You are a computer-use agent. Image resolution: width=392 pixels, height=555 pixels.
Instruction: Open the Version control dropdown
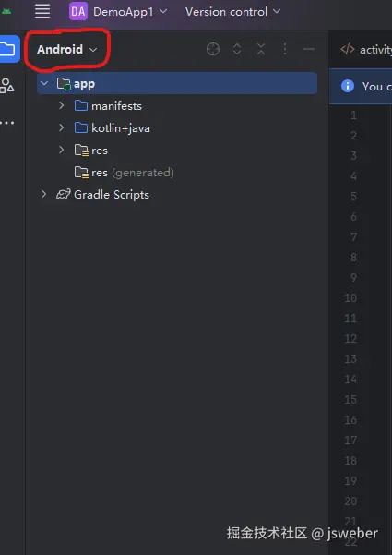233,12
